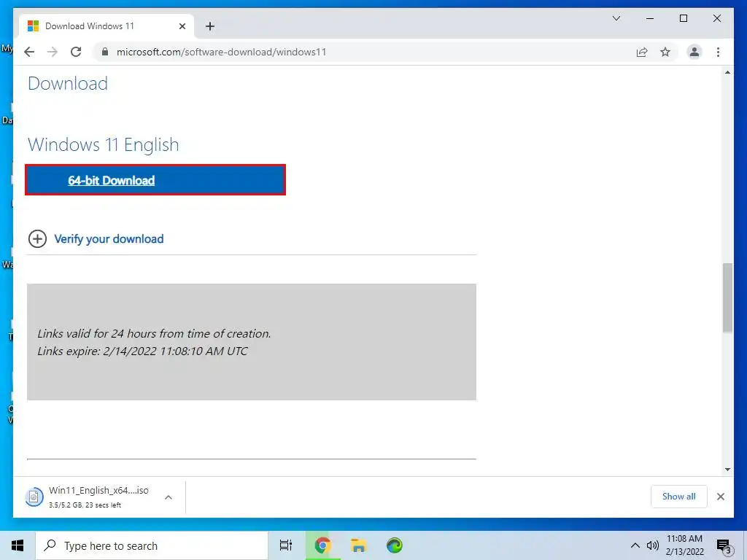The image size is (747, 560).
Task: Click the ISO file icon in downloads bar
Action: tap(34, 497)
